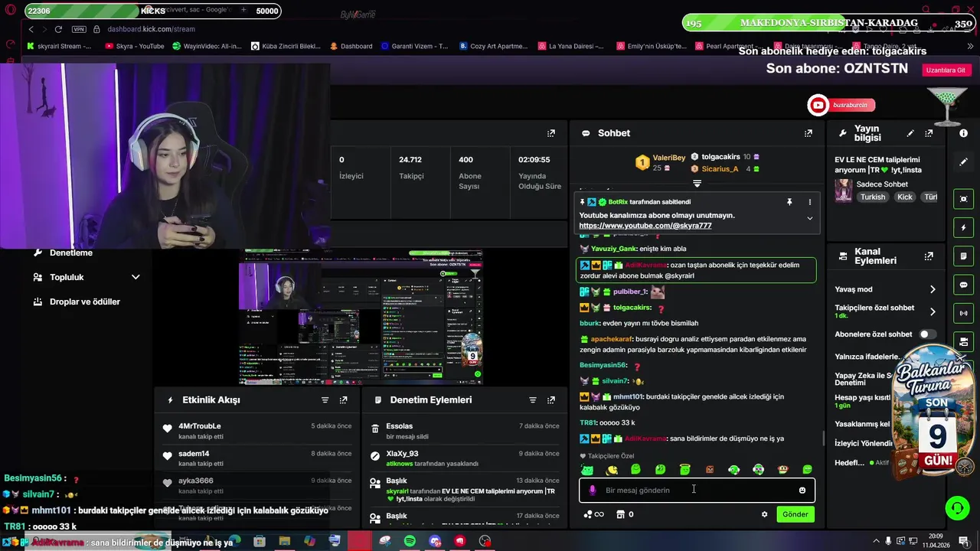Select 4MrTroubLe follow activity row

(x=256, y=431)
